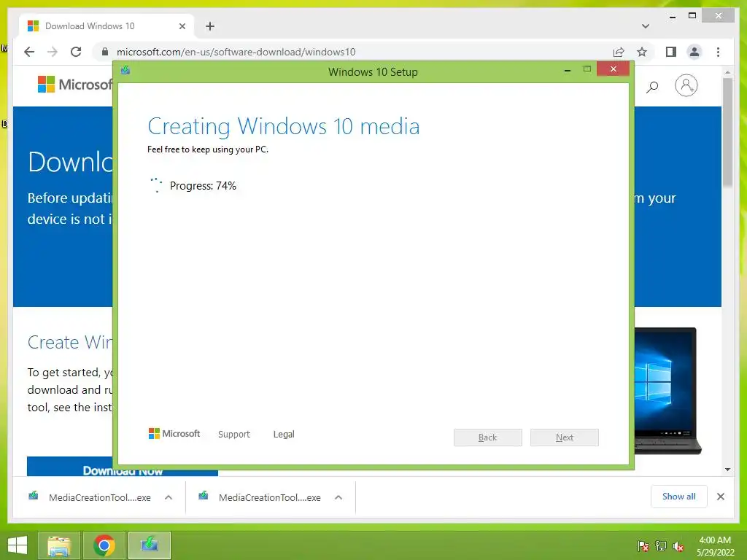This screenshot has width=747, height=560.
Task: Click the Windows 10 Setup title icon
Action: pyautogui.click(x=125, y=71)
